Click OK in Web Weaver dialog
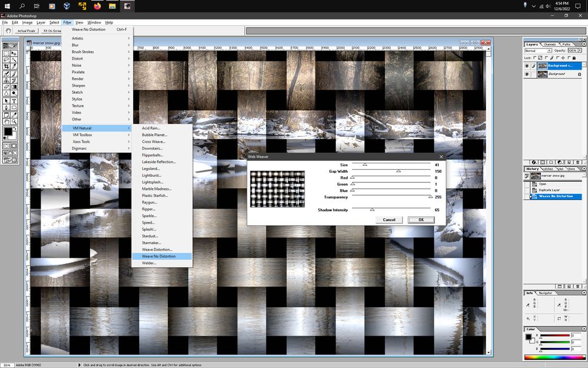 (x=421, y=220)
